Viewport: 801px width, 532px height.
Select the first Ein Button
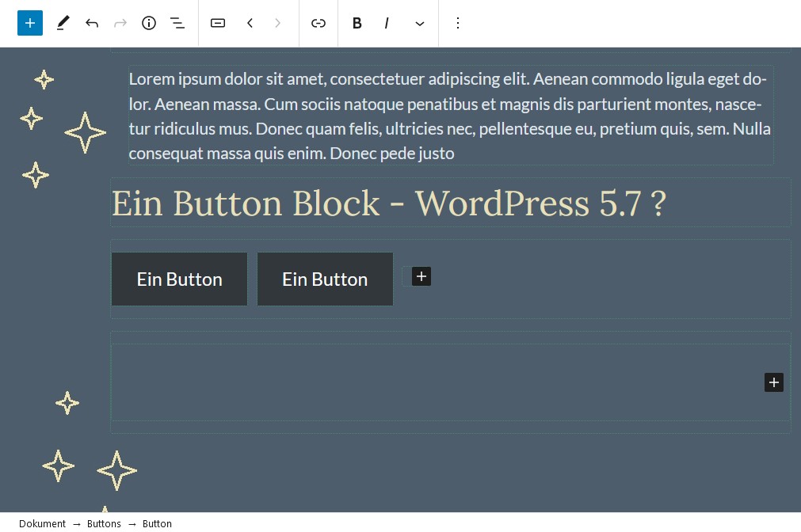(x=179, y=279)
